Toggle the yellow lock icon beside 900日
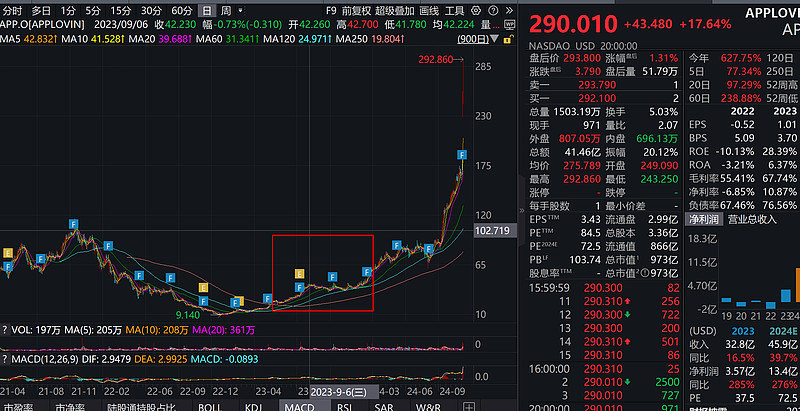The width and height of the screenshot is (800, 411). (x=508, y=39)
